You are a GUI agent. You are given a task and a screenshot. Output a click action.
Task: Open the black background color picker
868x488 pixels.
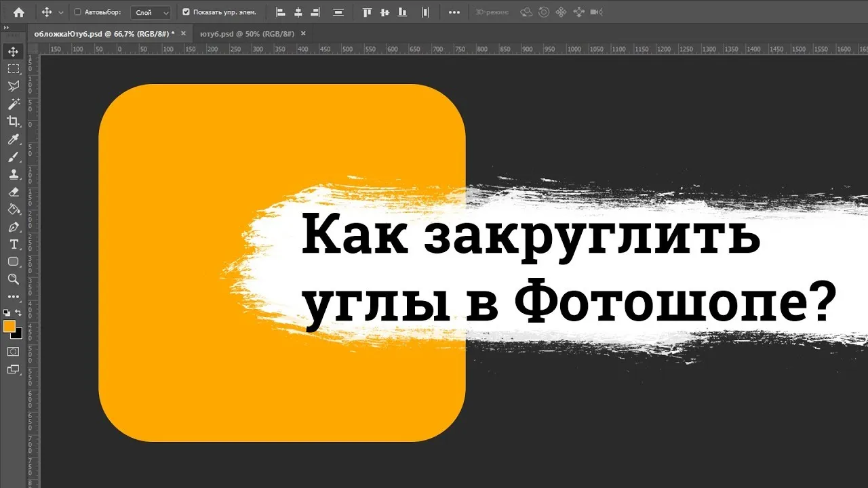pos(18,335)
